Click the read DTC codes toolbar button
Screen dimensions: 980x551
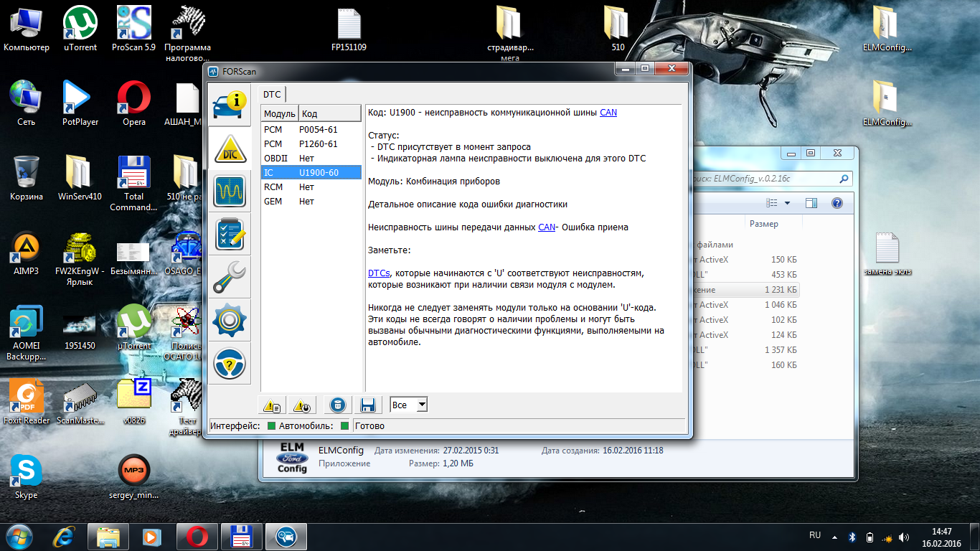(x=272, y=405)
